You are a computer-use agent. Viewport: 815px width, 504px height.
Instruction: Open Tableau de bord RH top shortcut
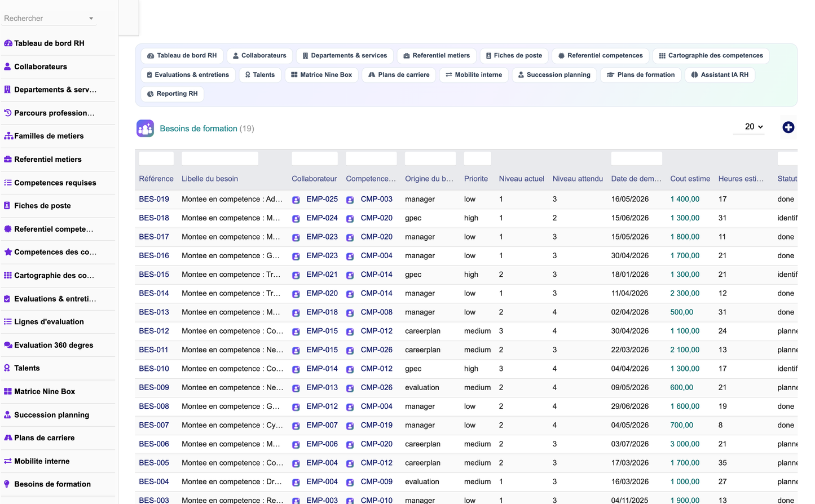click(x=182, y=56)
